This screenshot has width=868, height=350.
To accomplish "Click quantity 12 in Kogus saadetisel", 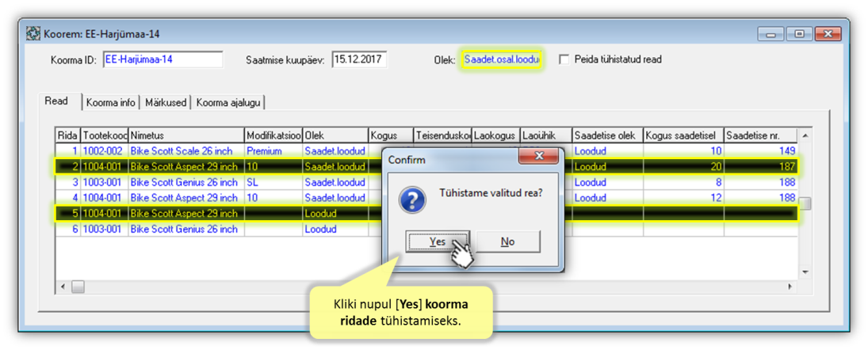I will point(683,197).
